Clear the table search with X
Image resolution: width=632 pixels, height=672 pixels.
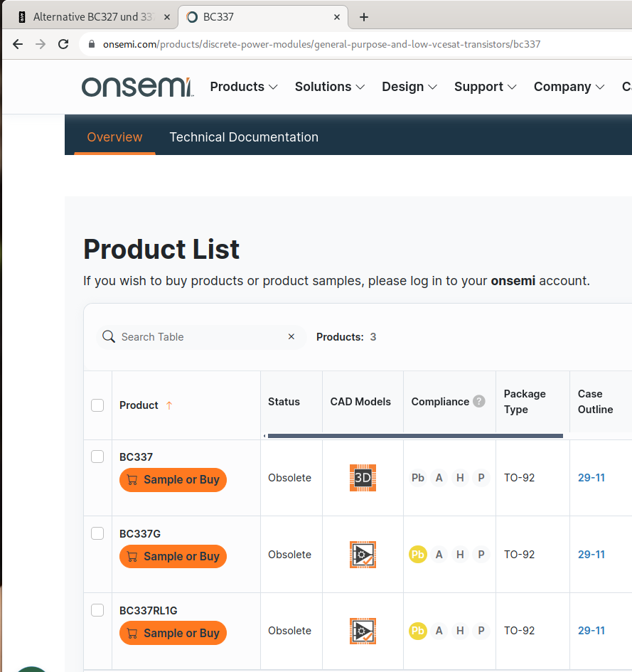[x=291, y=337]
